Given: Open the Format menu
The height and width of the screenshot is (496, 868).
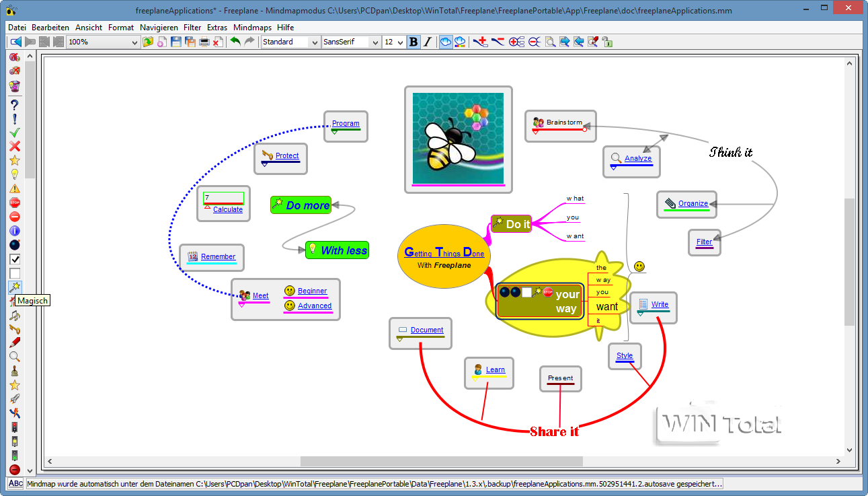Looking at the screenshot, I should [121, 28].
